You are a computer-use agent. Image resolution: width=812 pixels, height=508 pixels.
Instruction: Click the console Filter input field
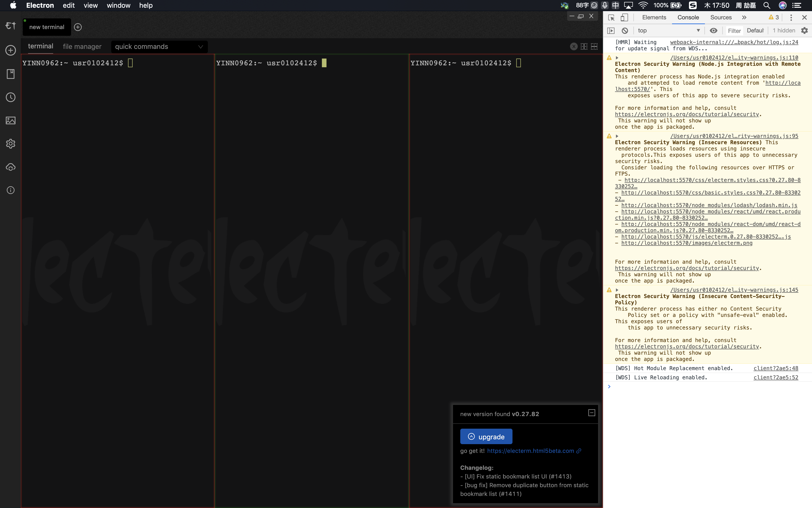coord(734,30)
